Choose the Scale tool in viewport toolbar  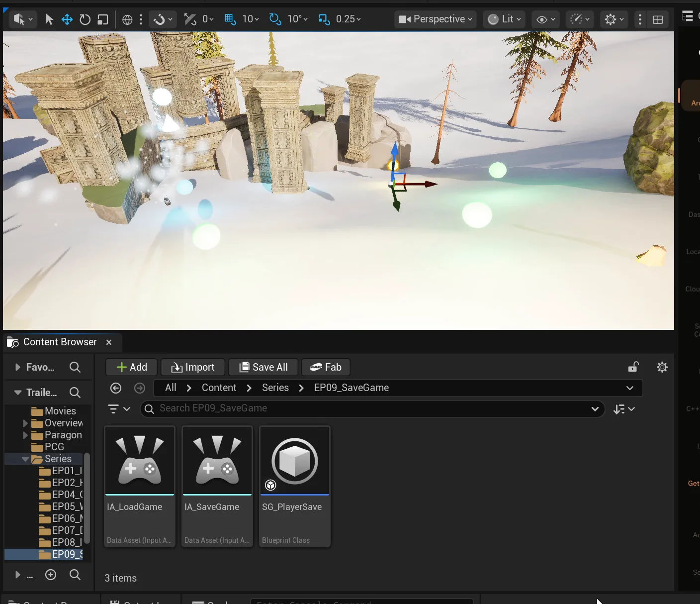tap(103, 19)
